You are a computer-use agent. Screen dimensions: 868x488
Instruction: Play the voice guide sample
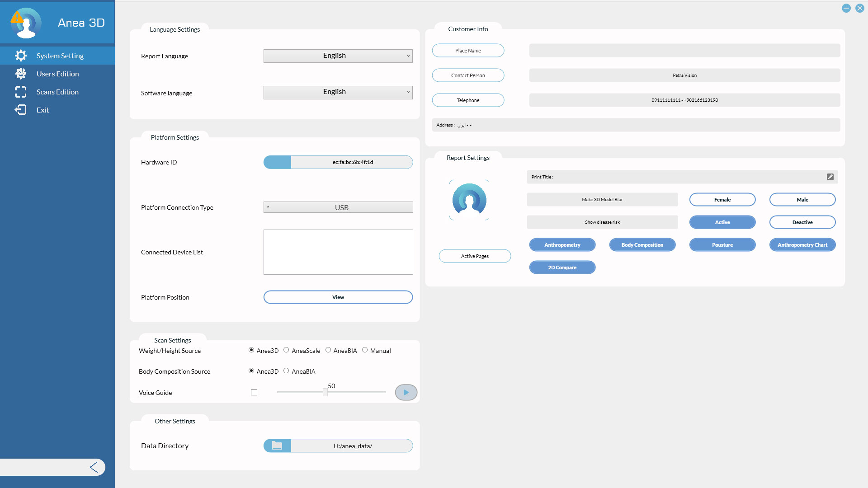406,392
